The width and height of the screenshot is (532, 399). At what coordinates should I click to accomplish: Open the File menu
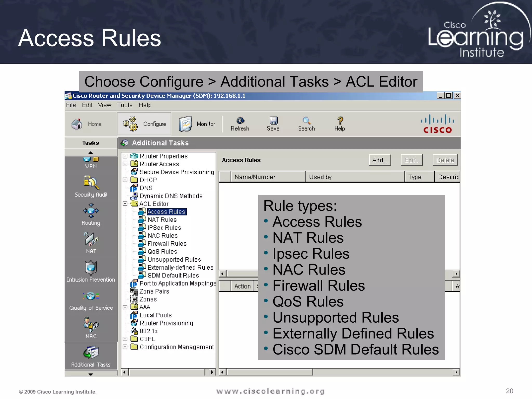(71, 105)
